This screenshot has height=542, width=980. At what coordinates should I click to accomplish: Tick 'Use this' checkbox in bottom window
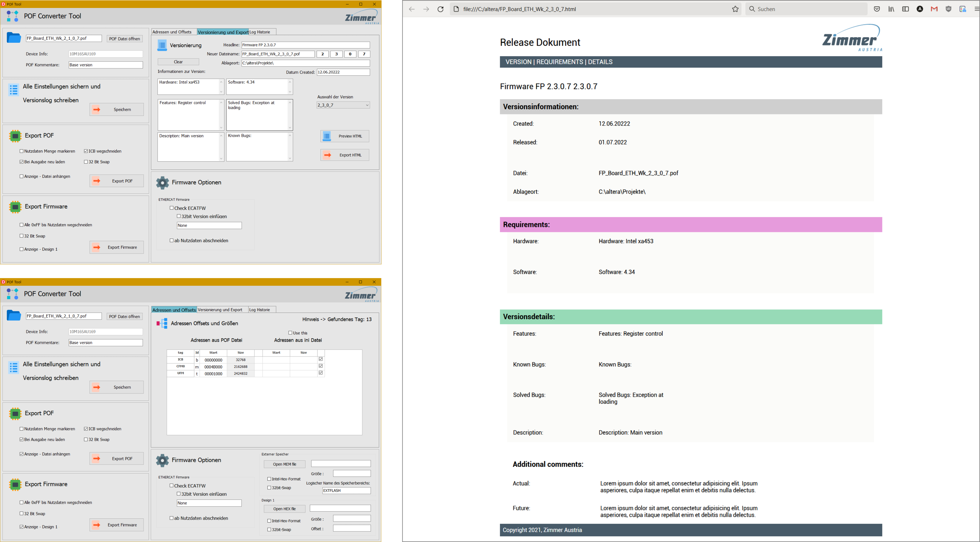coord(290,333)
